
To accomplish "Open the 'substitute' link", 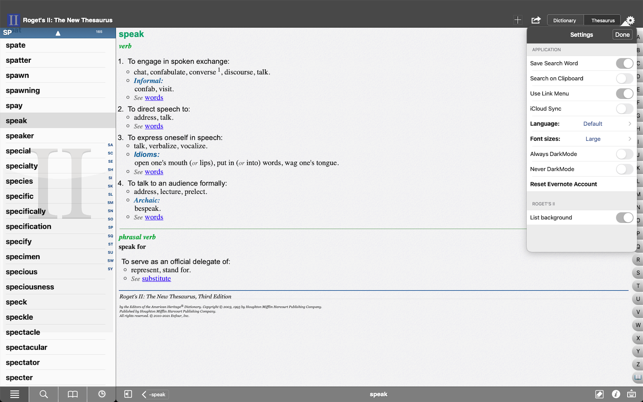I will (x=156, y=279).
